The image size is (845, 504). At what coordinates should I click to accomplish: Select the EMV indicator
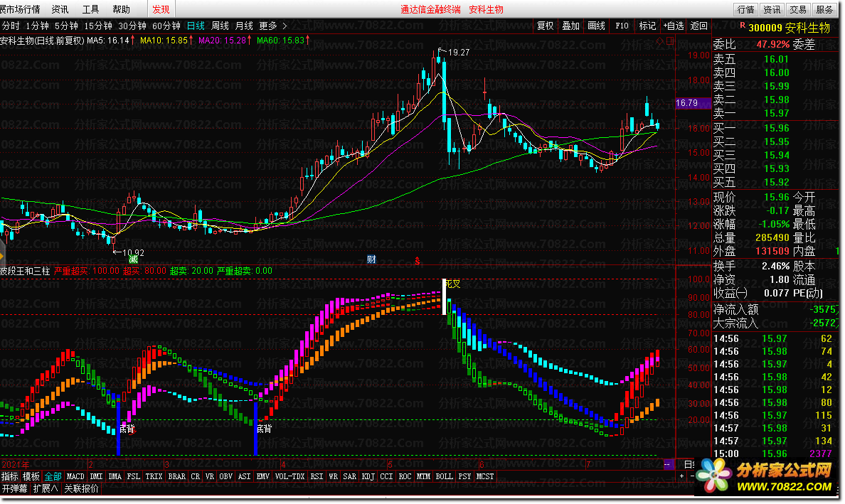pos(263,476)
